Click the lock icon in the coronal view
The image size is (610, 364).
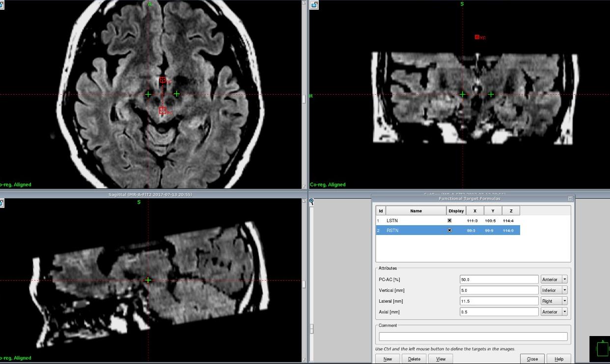[x=314, y=5]
